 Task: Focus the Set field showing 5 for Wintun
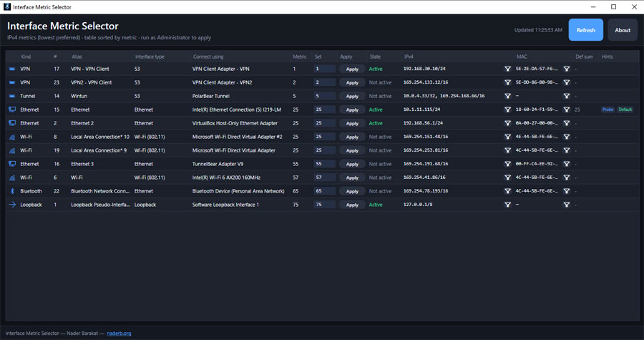tap(324, 96)
